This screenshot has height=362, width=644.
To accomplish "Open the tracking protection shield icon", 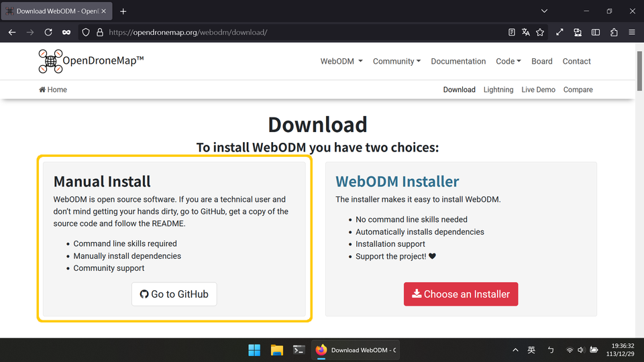I will 85,32.
